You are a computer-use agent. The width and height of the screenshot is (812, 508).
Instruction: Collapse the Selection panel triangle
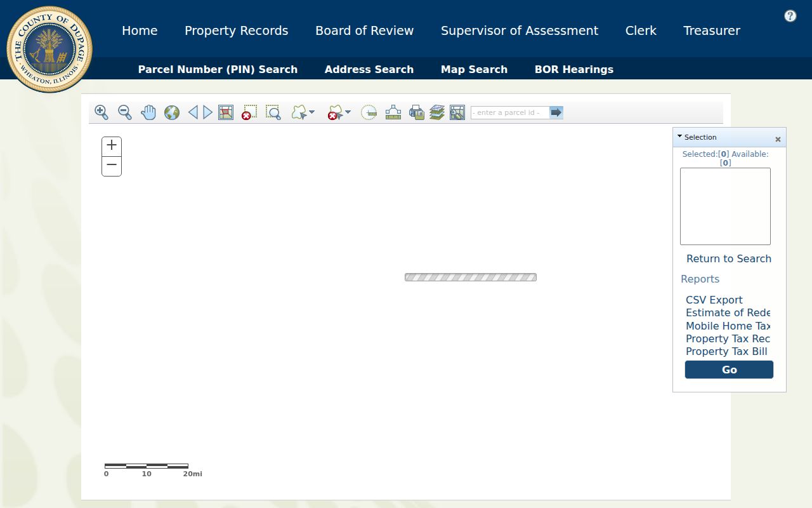click(679, 137)
